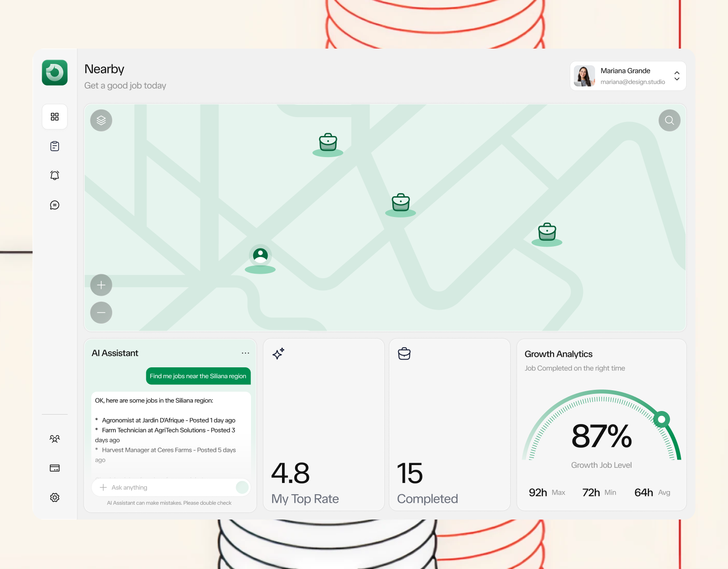This screenshot has height=569, width=728.
Task: Click the map layers icon
Action: coord(101,120)
